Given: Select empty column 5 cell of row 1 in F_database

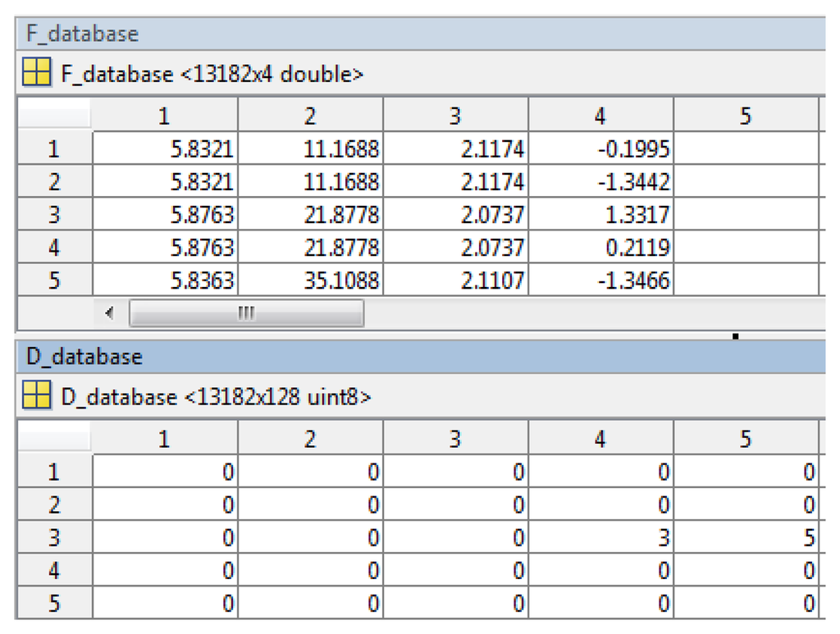Looking at the screenshot, I should [746, 148].
